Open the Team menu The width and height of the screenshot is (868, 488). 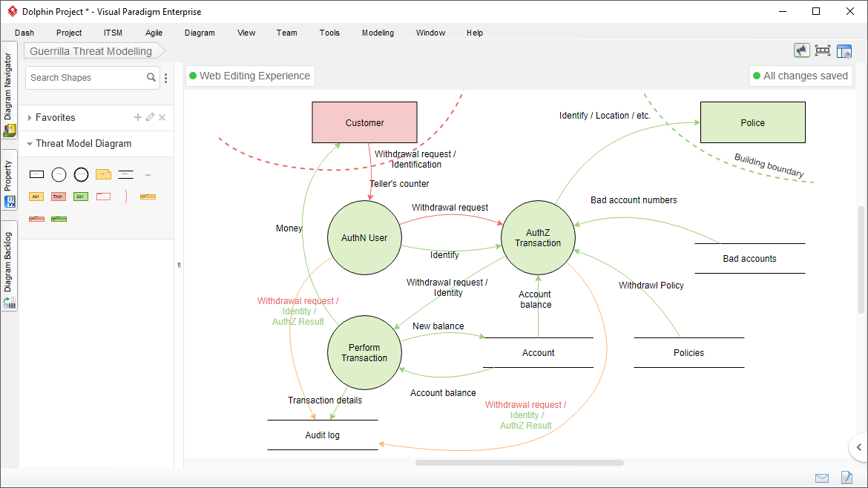click(287, 33)
